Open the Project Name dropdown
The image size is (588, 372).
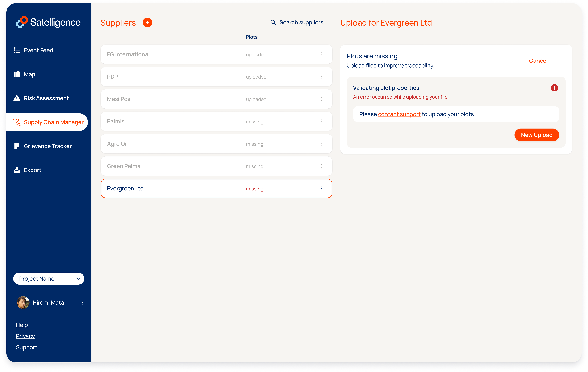[x=49, y=279]
